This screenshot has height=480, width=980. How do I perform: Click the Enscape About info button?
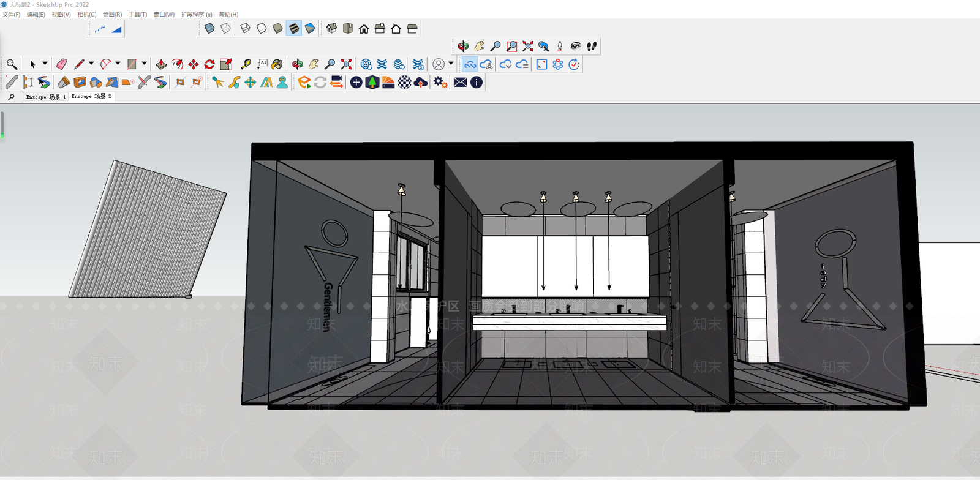[x=477, y=82]
